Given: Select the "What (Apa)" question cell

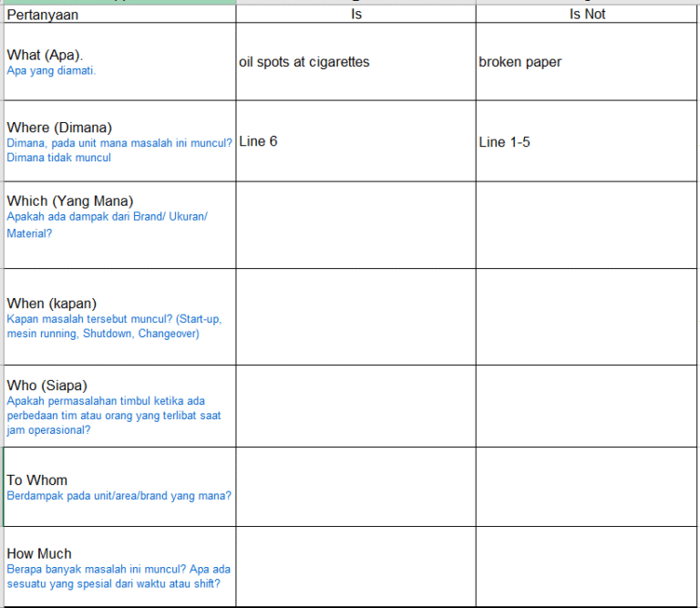Looking at the screenshot, I should (118, 61).
